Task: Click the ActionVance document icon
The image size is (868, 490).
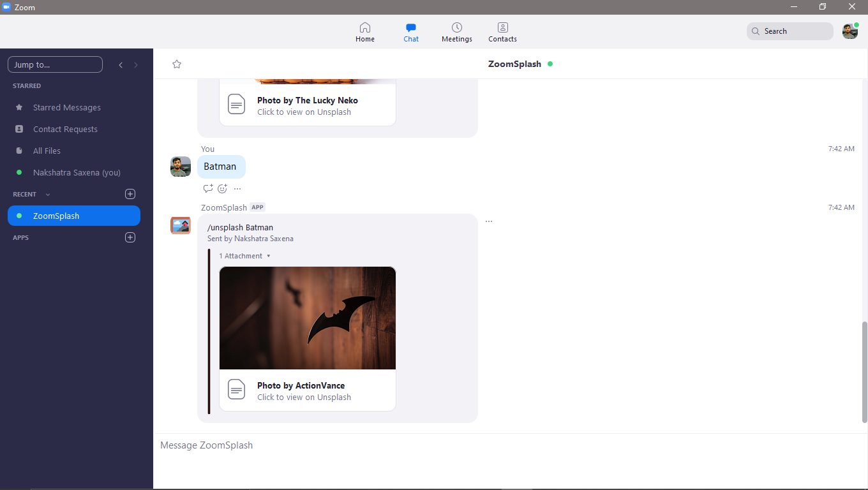Action: click(237, 389)
